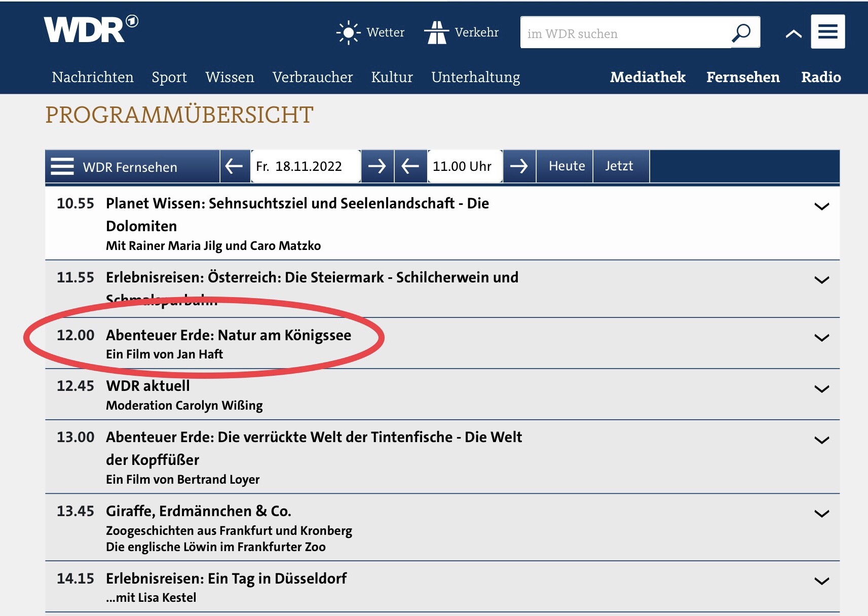868x616 pixels.
Task: Click '...mit Lisa Kestel' subtitle
Action: click(x=151, y=598)
